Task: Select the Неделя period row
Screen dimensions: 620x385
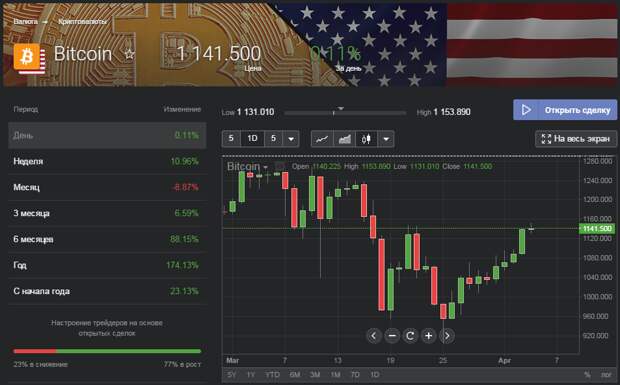Action: click(x=107, y=161)
